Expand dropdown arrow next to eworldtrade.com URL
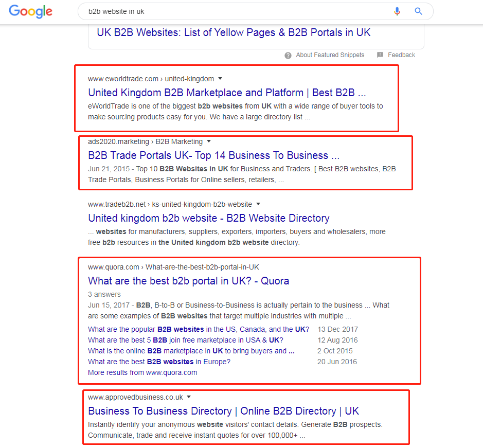Image resolution: width=483 pixels, height=448 pixels. (x=220, y=79)
